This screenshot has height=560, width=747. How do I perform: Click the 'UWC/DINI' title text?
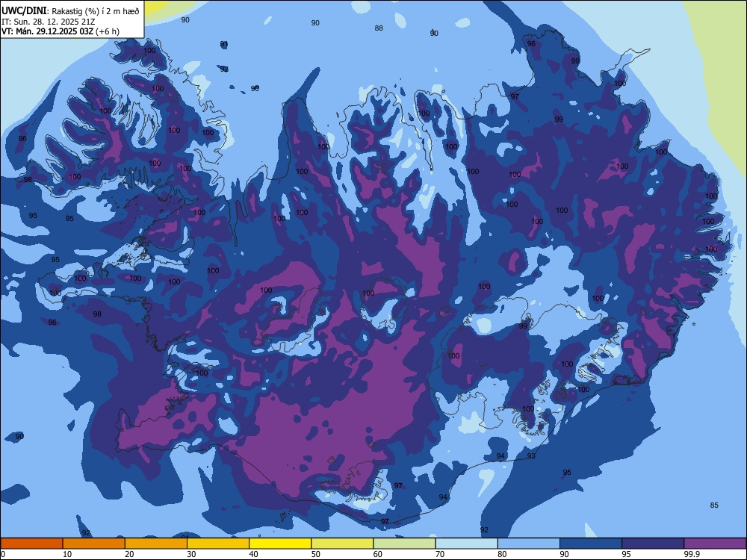(24, 11)
